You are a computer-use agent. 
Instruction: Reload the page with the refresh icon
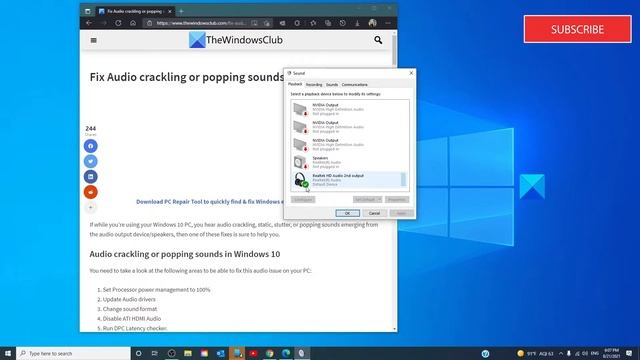(118, 23)
